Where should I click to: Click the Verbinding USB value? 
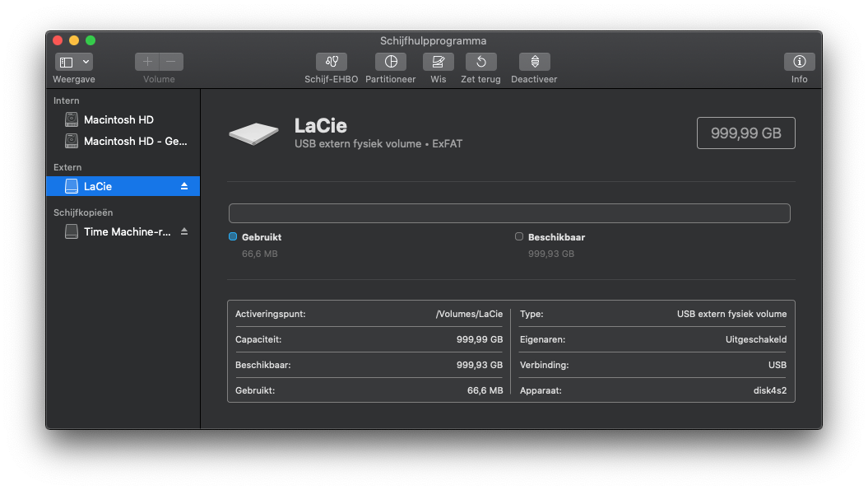[777, 365]
